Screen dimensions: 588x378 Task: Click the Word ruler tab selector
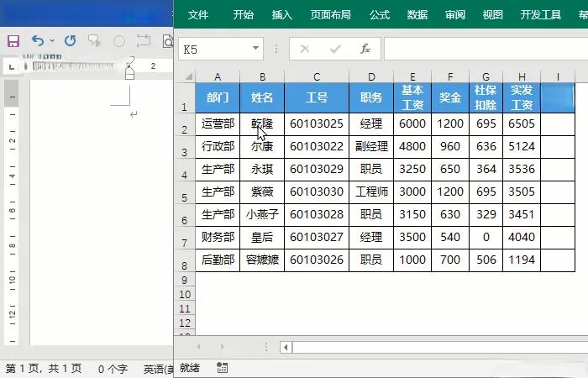click(x=12, y=66)
